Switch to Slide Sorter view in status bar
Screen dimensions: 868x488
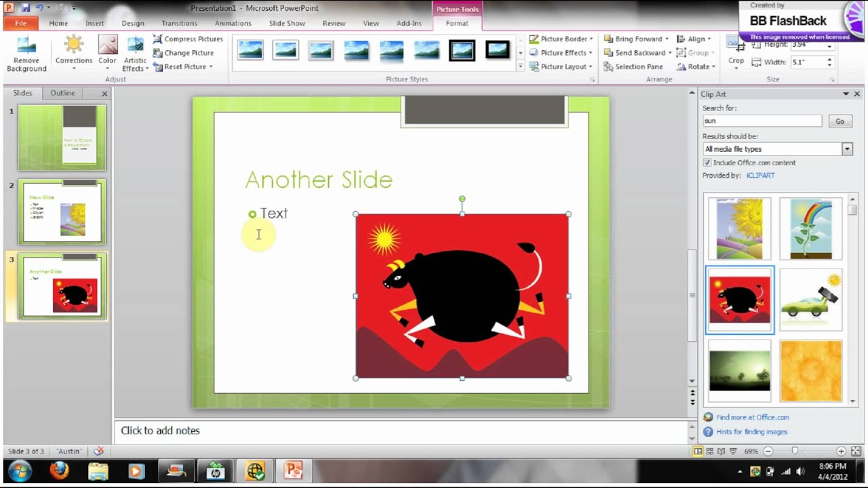[x=709, y=451]
